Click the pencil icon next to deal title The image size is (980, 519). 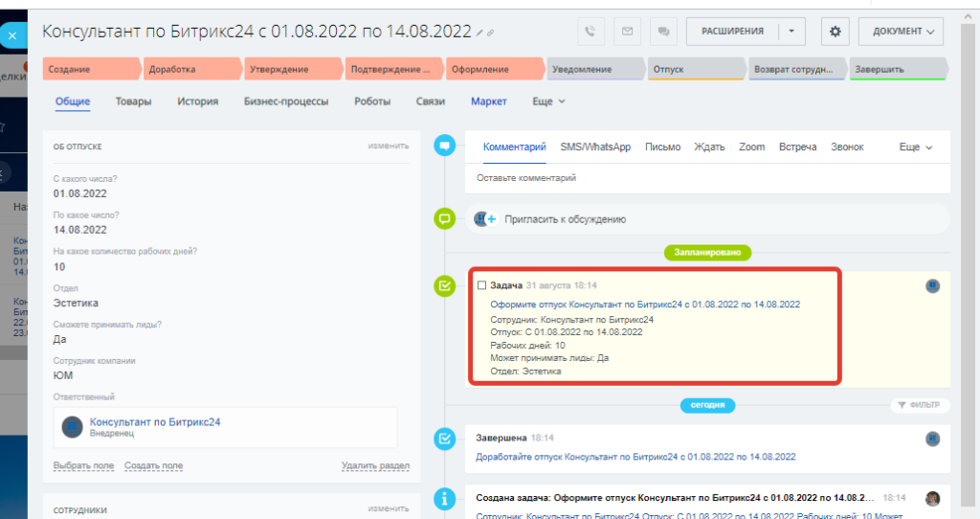(x=479, y=33)
